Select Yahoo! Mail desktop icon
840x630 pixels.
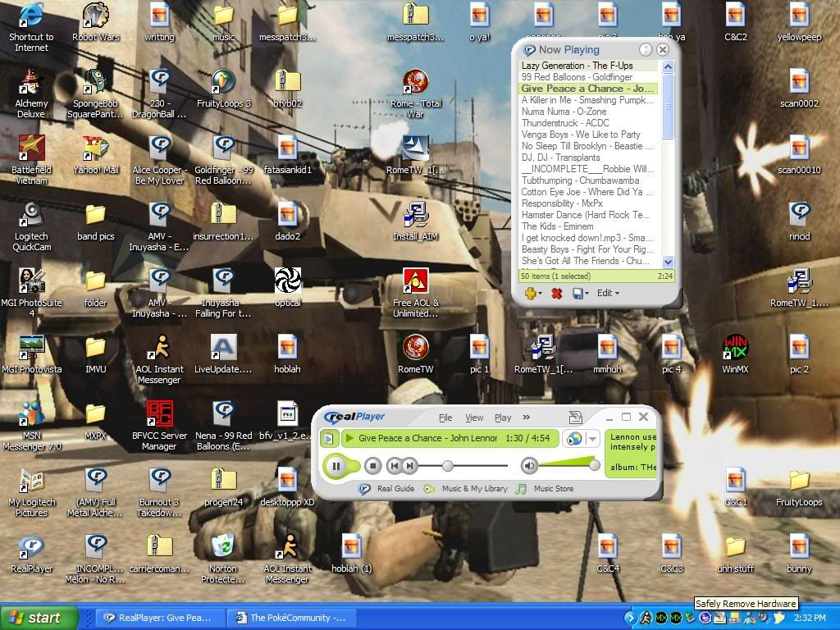click(96, 155)
